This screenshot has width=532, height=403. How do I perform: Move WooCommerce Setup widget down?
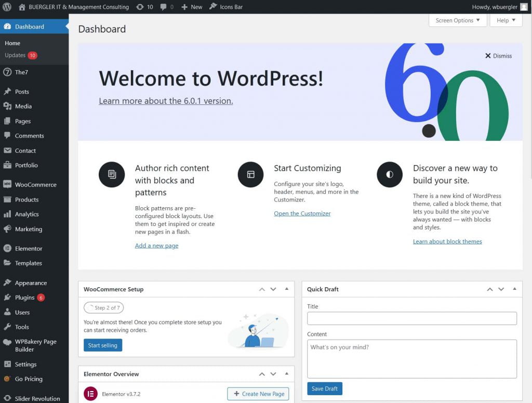pyautogui.click(x=273, y=289)
